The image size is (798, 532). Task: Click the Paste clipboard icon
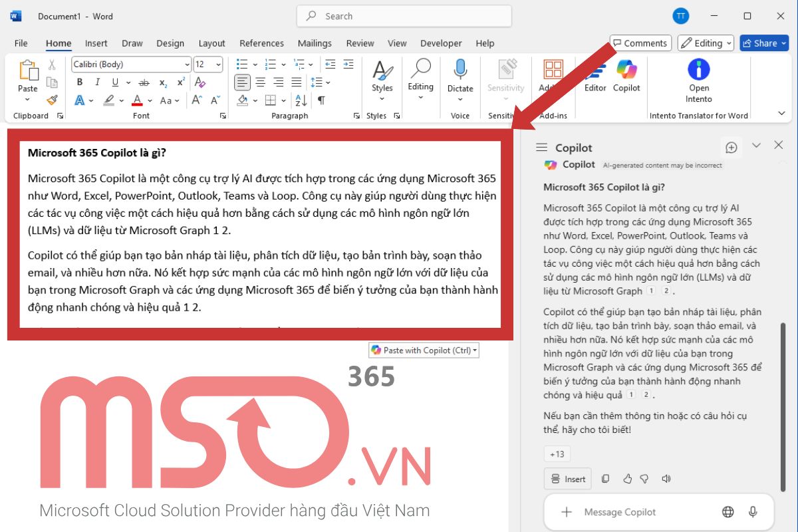pyautogui.click(x=28, y=70)
